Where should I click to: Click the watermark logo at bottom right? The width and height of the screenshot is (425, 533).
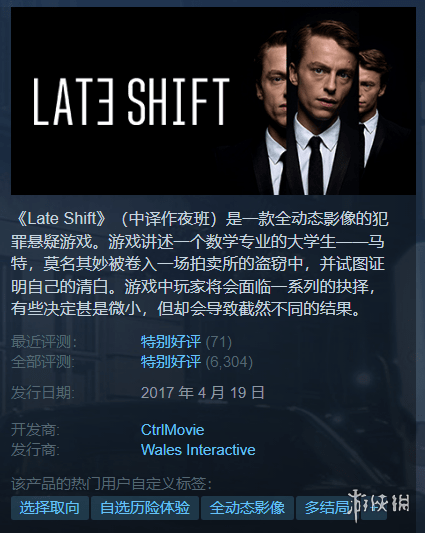coord(380,504)
